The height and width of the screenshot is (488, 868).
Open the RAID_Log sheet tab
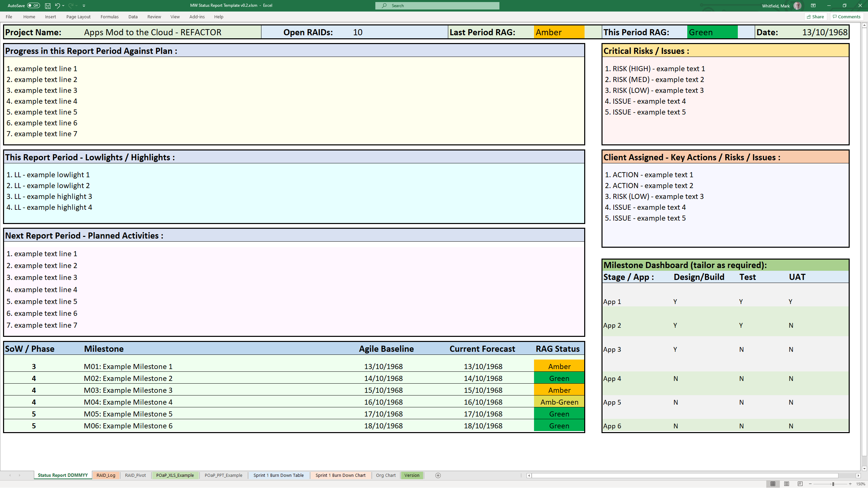coord(105,475)
